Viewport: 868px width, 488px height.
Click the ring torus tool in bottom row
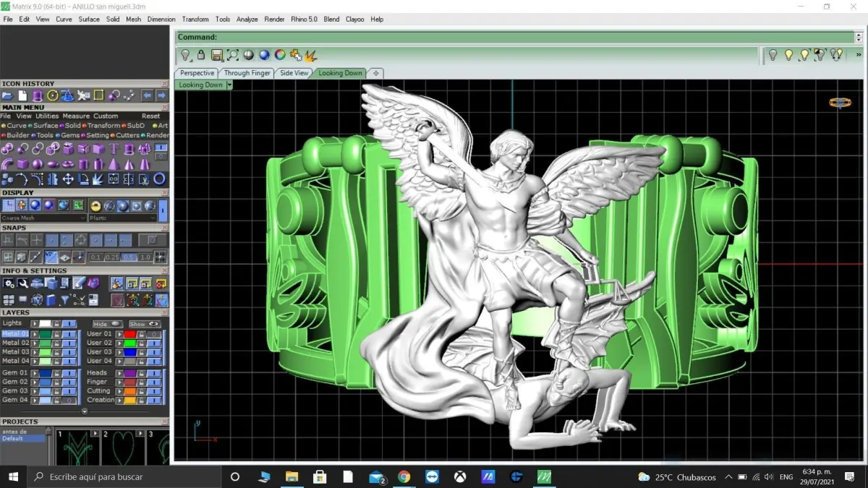click(159, 179)
